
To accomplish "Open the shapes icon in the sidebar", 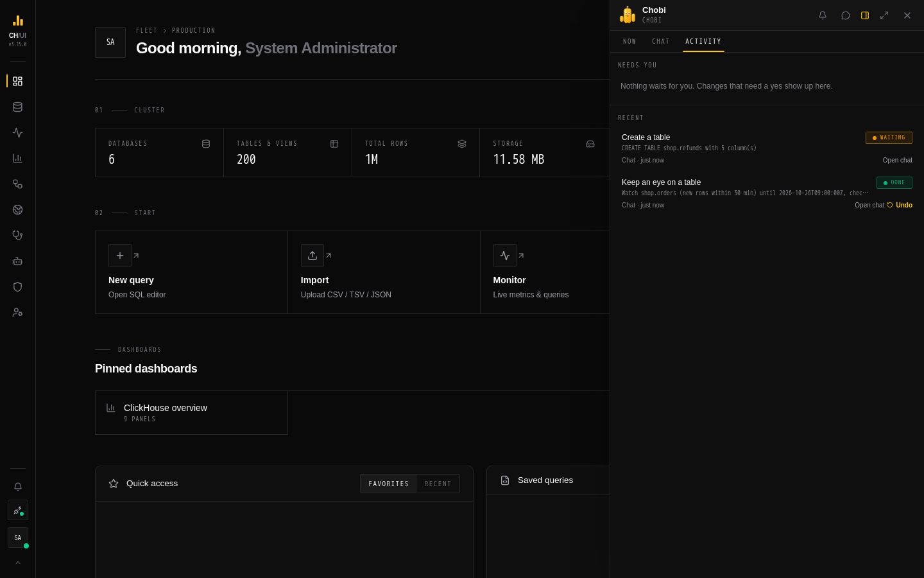I will (x=17, y=184).
